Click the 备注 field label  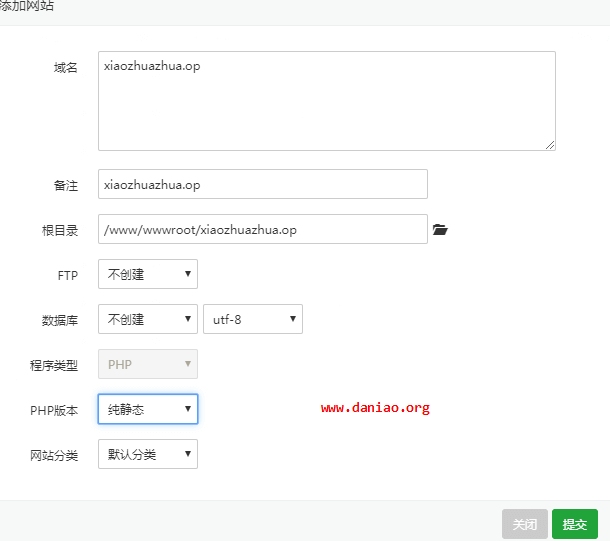tap(66, 186)
